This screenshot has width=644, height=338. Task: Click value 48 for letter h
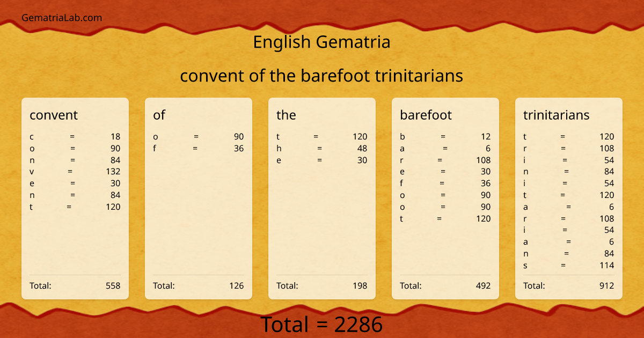click(x=362, y=149)
